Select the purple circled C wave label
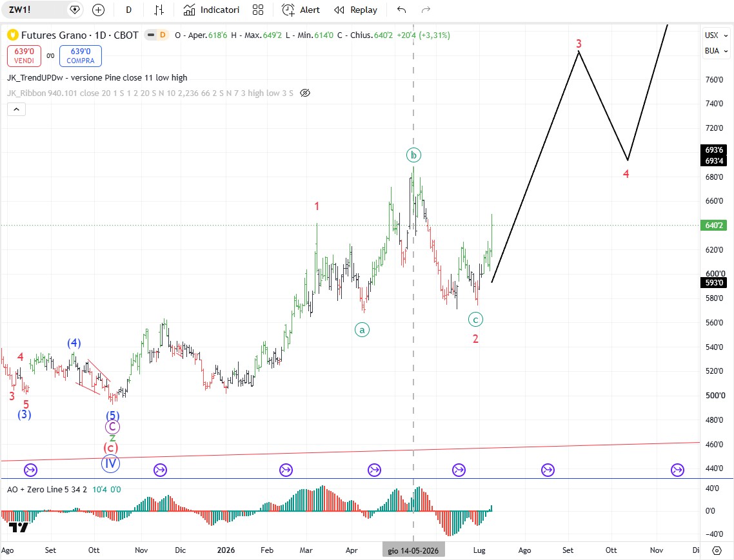The height and width of the screenshot is (560, 734). pos(112,427)
